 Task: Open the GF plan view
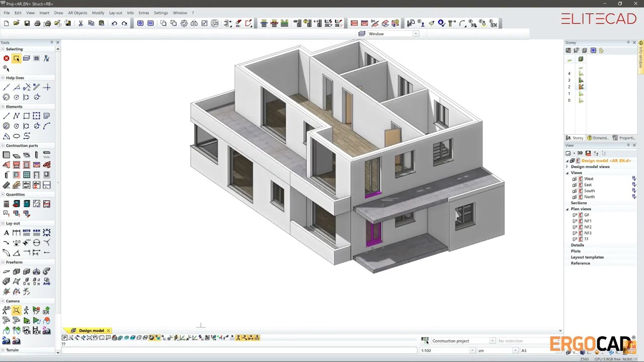587,215
